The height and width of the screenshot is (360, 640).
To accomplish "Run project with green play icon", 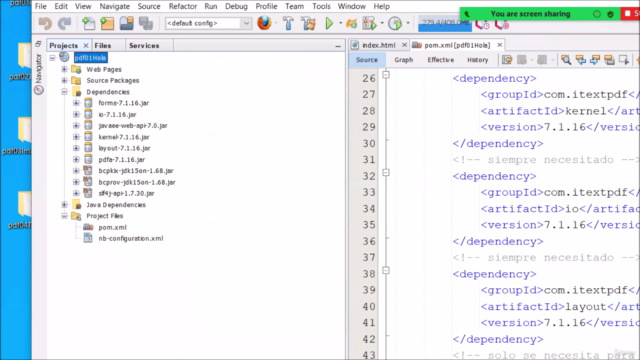I will point(329,23).
